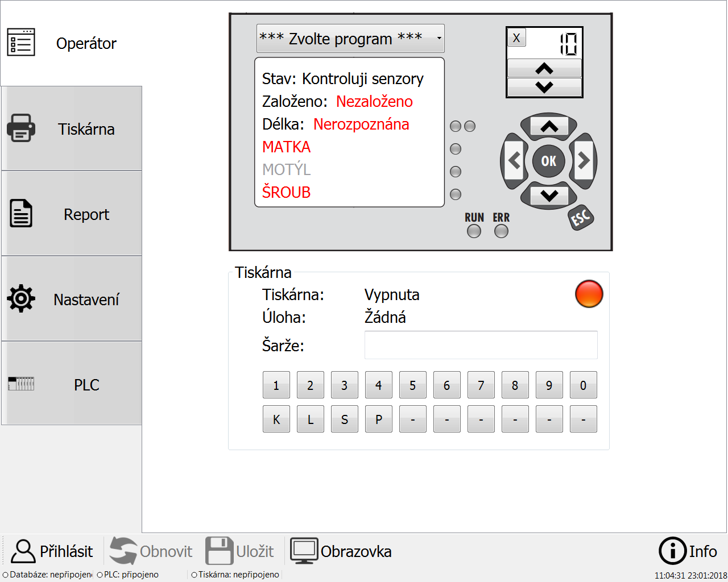
Task: Click the ŠROUB item in status list
Action: tap(287, 192)
